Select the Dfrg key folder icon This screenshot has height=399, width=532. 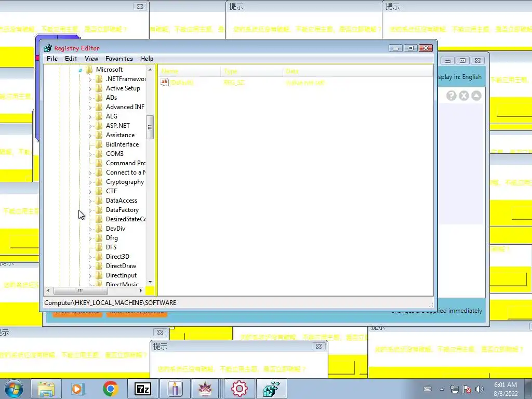99,238
